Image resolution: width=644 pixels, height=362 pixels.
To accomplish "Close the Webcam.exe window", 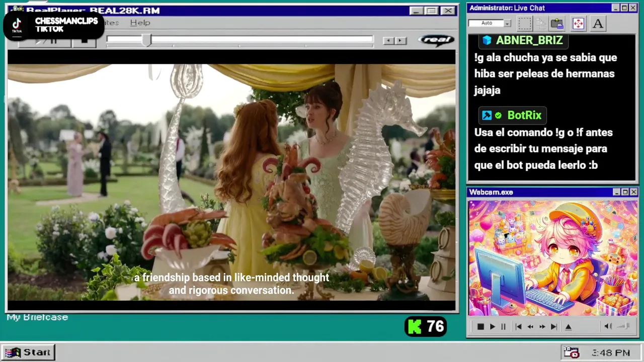I will tap(633, 192).
